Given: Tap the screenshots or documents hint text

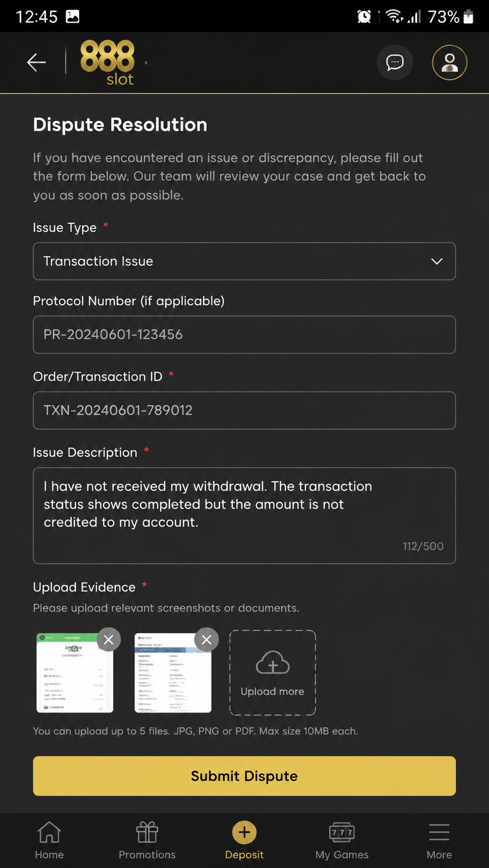Looking at the screenshot, I should click(x=166, y=608).
